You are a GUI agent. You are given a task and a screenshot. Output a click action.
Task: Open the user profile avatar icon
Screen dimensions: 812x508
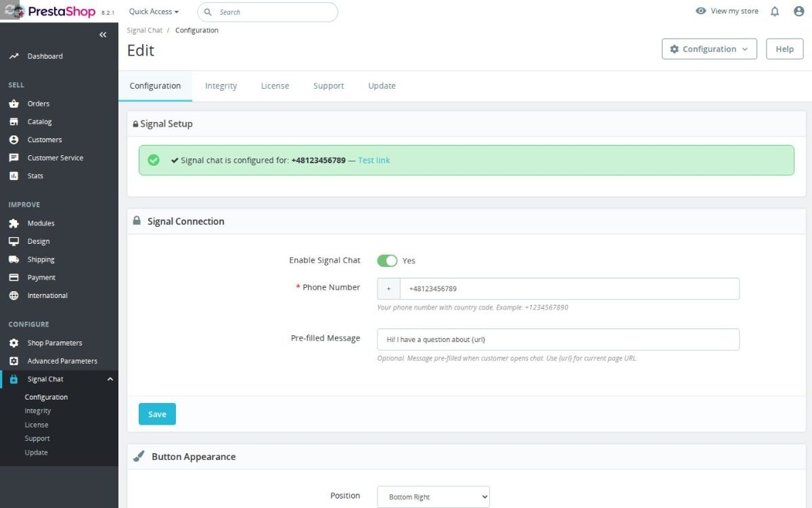click(798, 12)
